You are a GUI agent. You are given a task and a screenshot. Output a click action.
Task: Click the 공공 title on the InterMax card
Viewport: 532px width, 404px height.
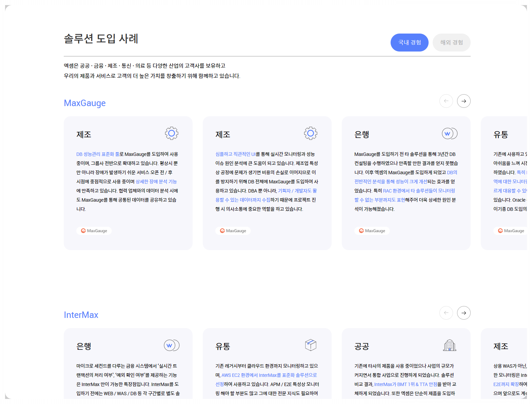[362, 346]
